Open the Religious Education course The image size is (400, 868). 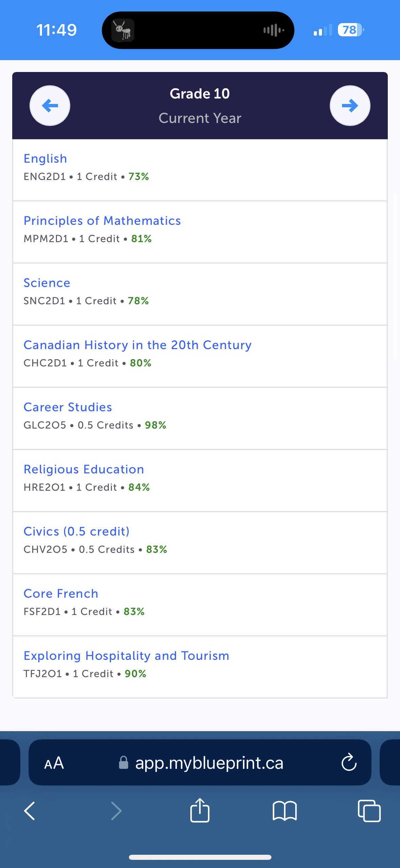tap(84, 469)
